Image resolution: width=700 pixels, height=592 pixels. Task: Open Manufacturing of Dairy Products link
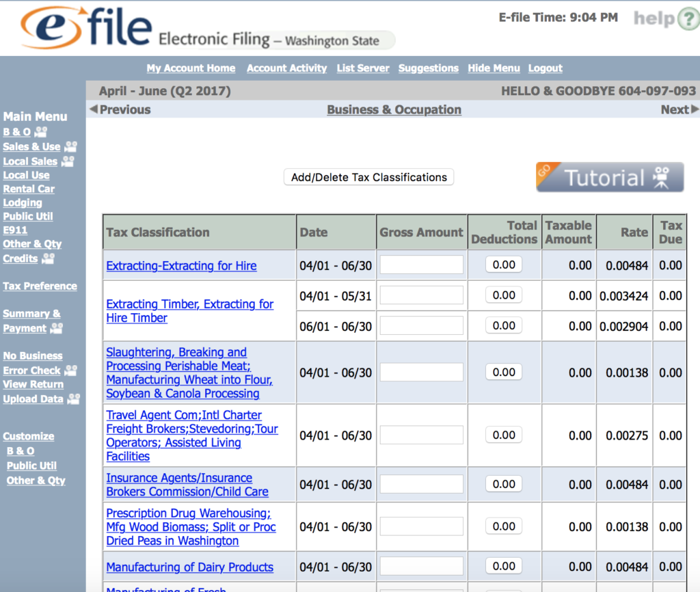coord(189,567)
